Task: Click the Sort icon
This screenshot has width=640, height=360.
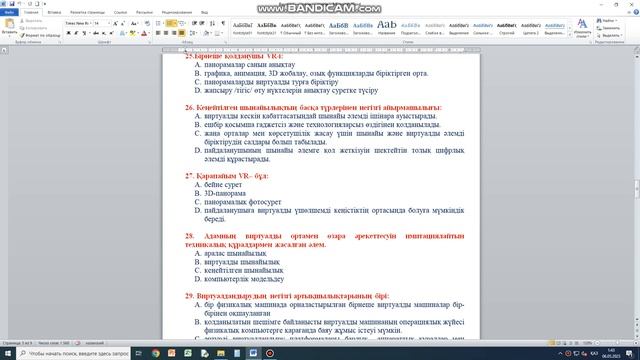Action: [x=213, y=23]
